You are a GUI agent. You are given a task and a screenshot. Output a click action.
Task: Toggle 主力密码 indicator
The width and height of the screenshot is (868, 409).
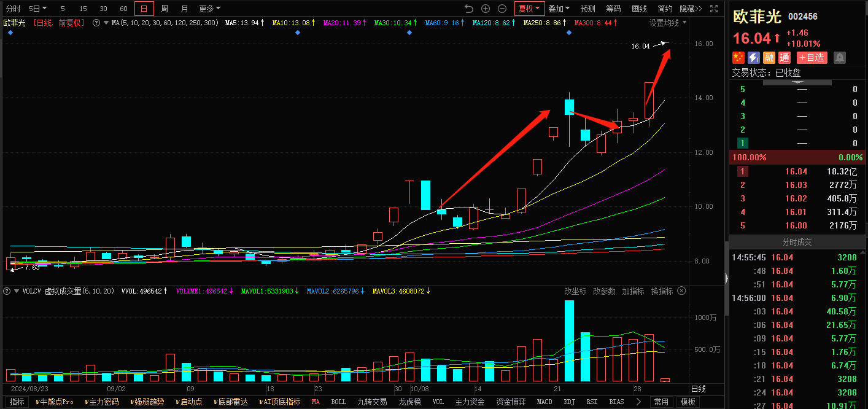(101, 402)
